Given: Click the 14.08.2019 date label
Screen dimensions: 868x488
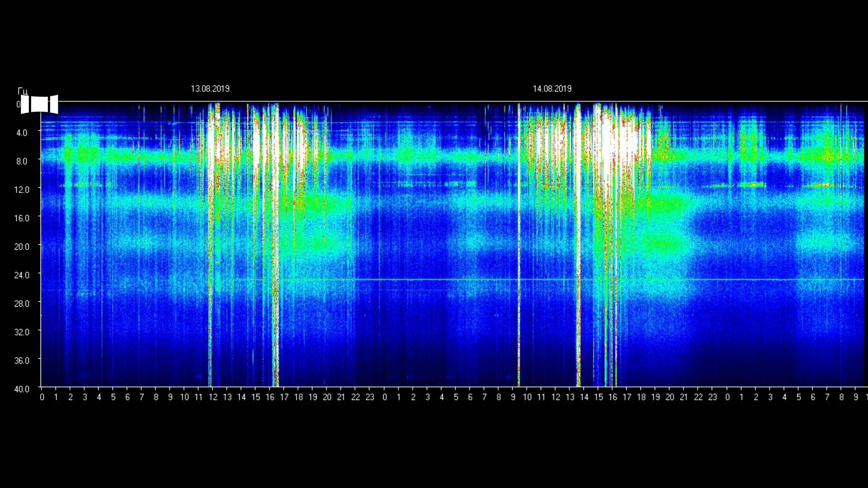Looking at the screenshot, I should [x=552, y=89].
